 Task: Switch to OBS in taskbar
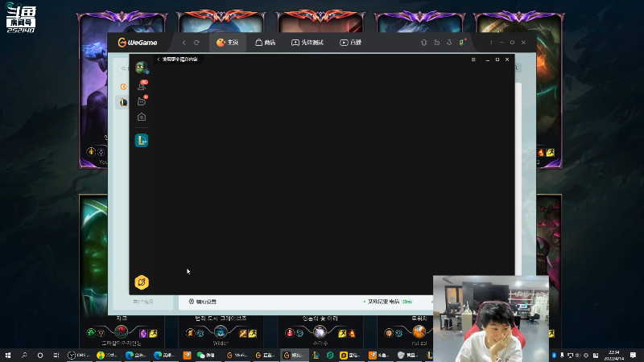[79, 355]
